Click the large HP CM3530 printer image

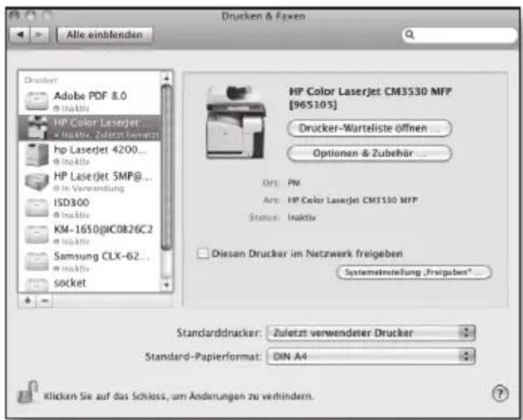coord(236,122)
